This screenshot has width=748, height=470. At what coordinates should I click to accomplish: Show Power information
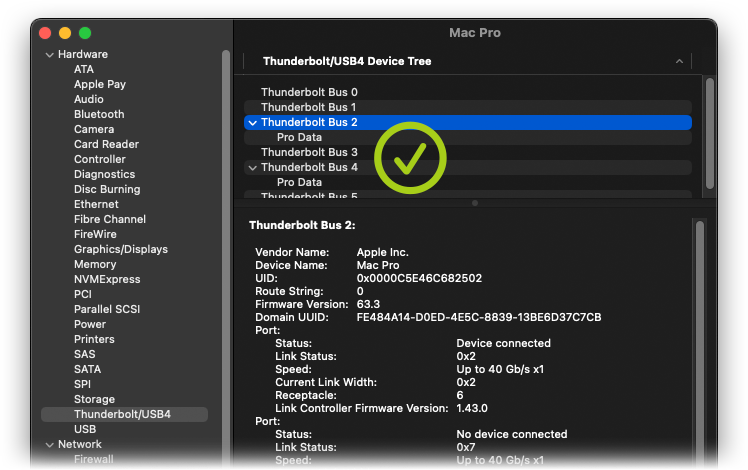point(90,324)
